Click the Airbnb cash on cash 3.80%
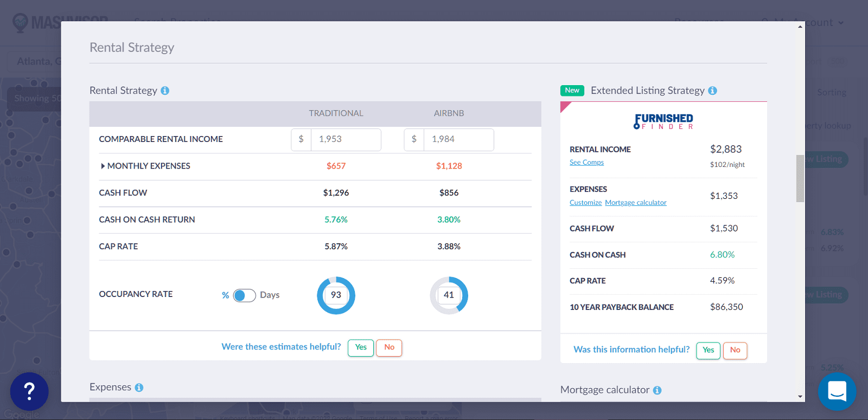This screenshot has width=868, height=420. point(449,219)
